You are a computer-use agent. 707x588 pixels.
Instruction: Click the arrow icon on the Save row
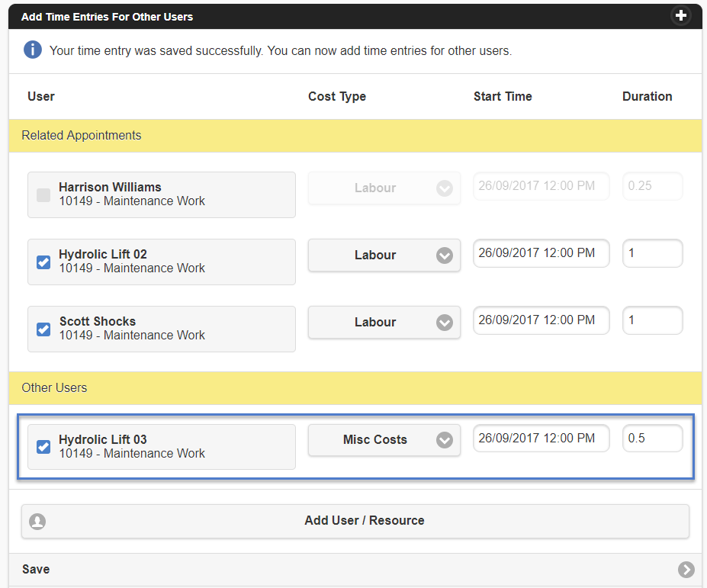(x=686, y=570)
